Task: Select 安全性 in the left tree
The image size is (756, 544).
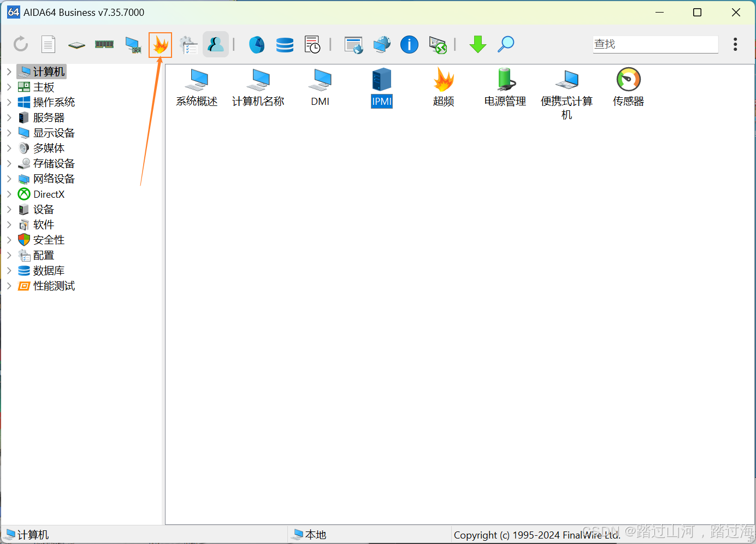Action: click(x=42, y=240)
